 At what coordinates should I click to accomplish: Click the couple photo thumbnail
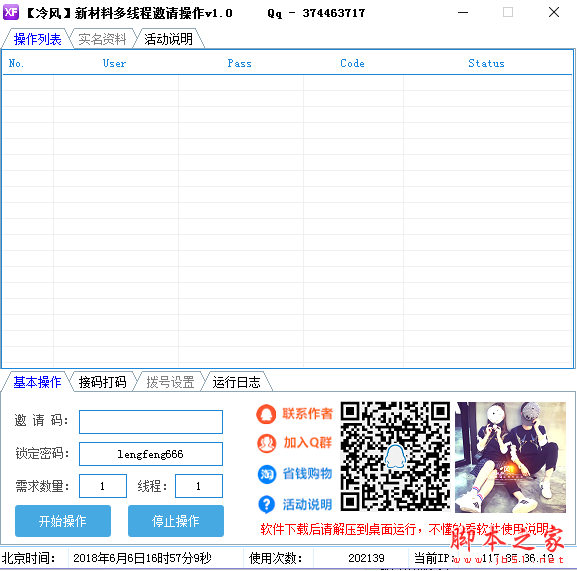point(510,457)
